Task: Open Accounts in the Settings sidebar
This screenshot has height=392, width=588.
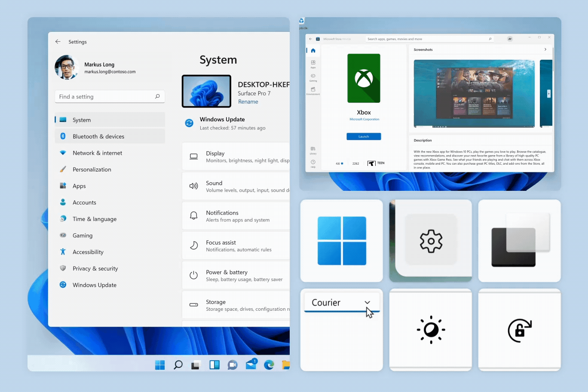Action: point(84,202)
